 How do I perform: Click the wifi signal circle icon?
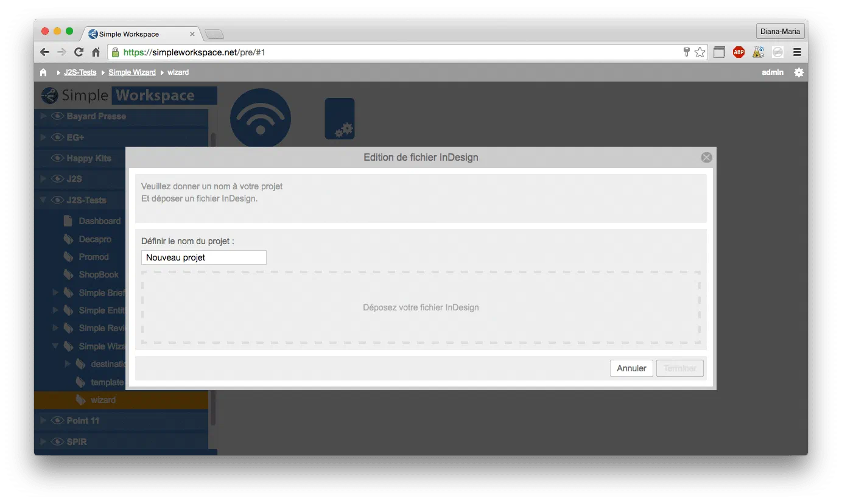[261, 118]
